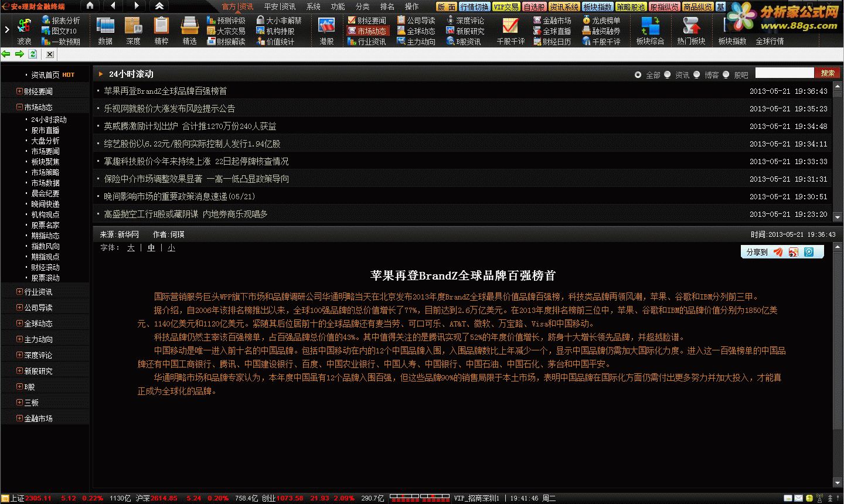Expand the 新股研究 tree node
The height and width of the screenshot is (504, 844).
(x=19, y=370)
